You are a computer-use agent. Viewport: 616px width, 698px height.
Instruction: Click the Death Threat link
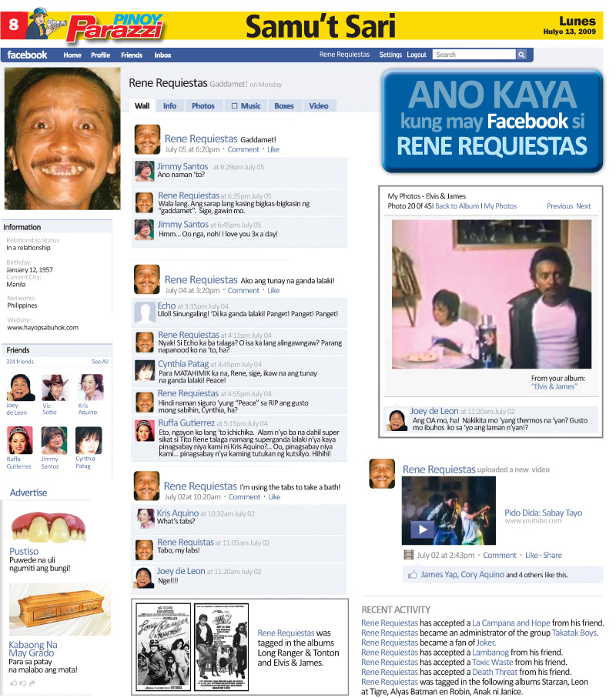point(495,672)
